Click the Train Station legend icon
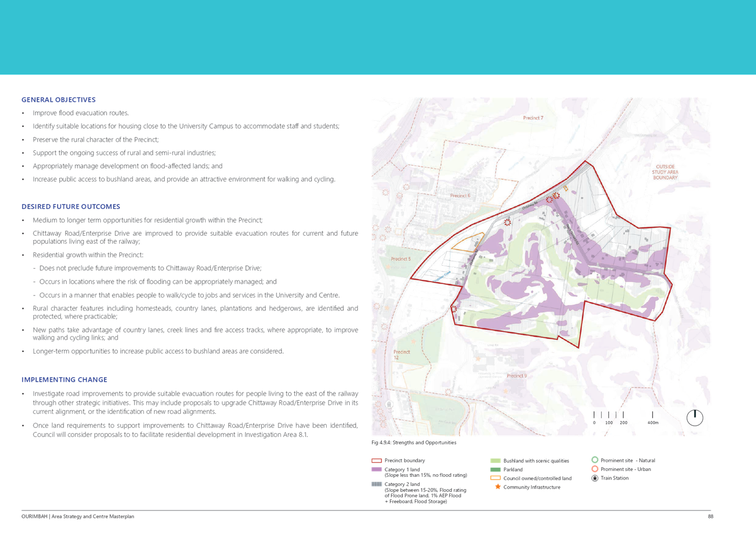 pos(595,478)
